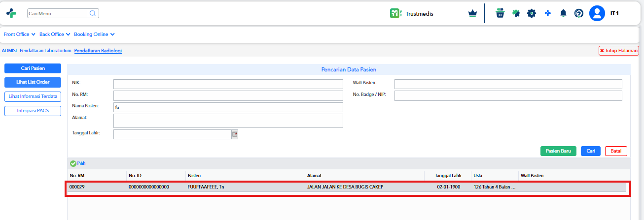The image size is (644, 220).
Task: Click the Trustmedis pinwheel logo at top left
Action: coord(11,13)
